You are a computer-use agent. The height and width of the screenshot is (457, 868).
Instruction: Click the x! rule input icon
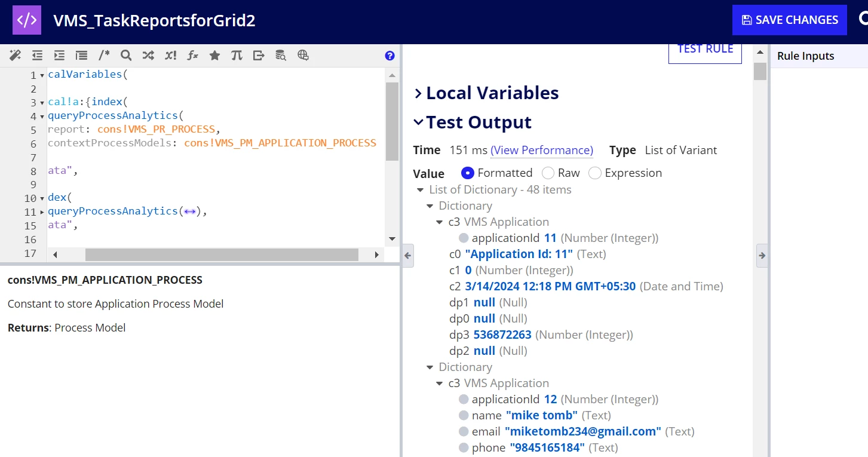pyautogui.click(x=170, y=56)
